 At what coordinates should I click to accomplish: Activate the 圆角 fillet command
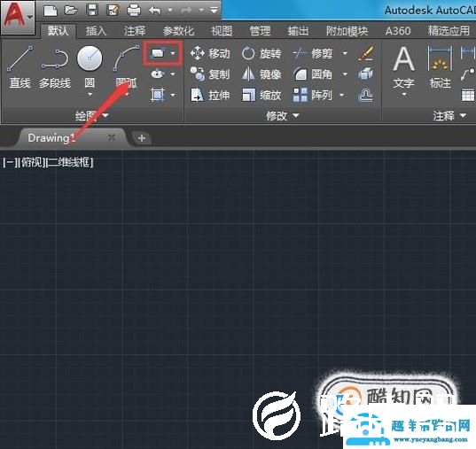coord(313,74)
